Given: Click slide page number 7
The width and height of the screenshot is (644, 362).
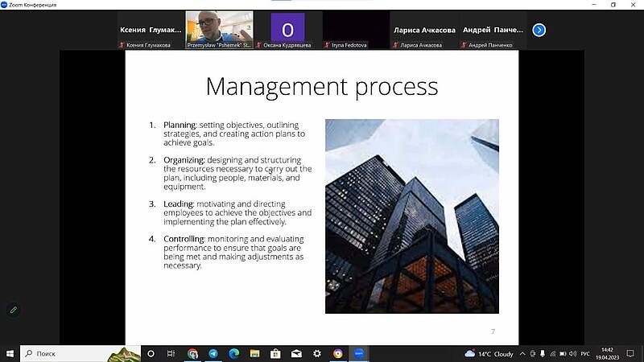Looking at the screenshot, I should pos(493,331).
